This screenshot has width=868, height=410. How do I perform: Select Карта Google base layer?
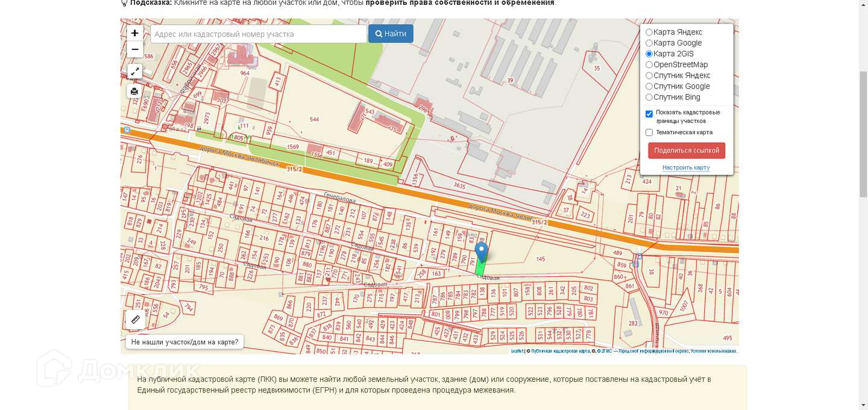(649, 43)
